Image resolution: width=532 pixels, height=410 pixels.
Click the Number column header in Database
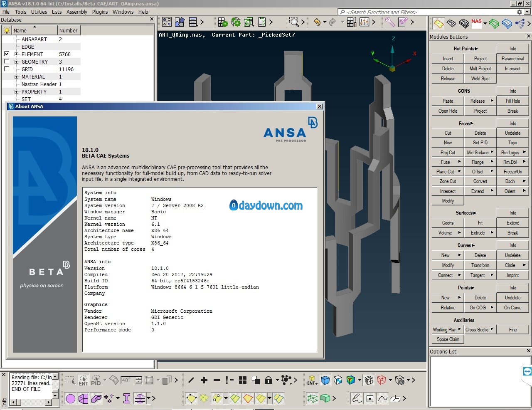pos(69,30)
